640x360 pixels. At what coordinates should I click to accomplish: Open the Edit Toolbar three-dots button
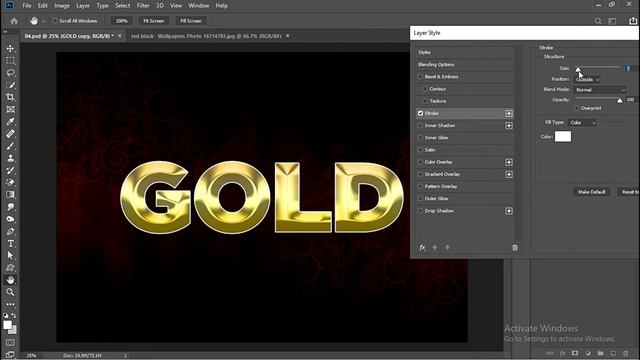[x=11, y=304]
